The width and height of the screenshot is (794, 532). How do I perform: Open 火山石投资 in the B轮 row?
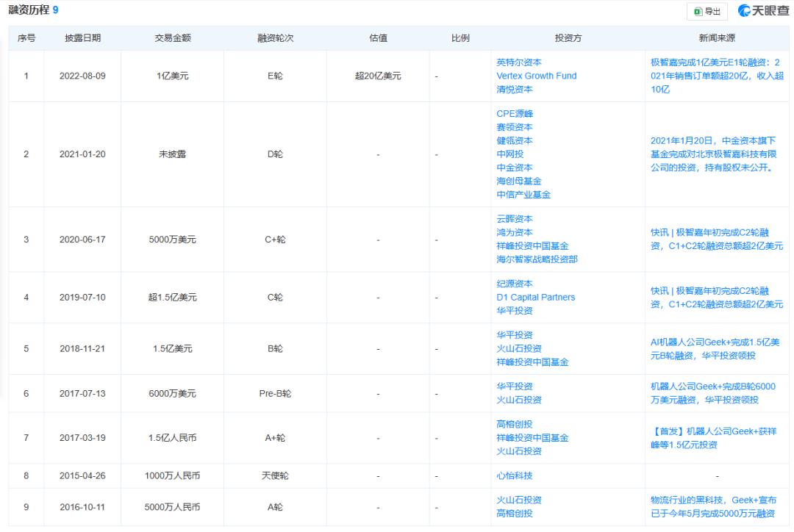[x=518, y=349]
